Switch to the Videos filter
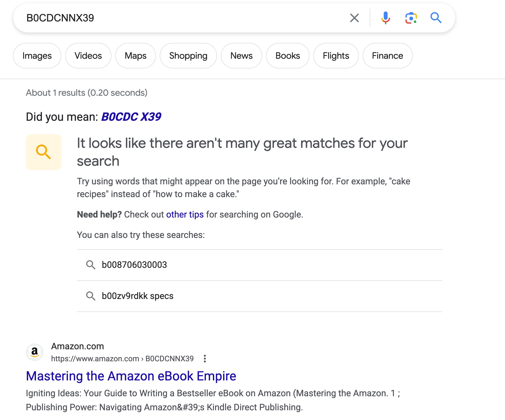505x420 pixels. (88, 56)
